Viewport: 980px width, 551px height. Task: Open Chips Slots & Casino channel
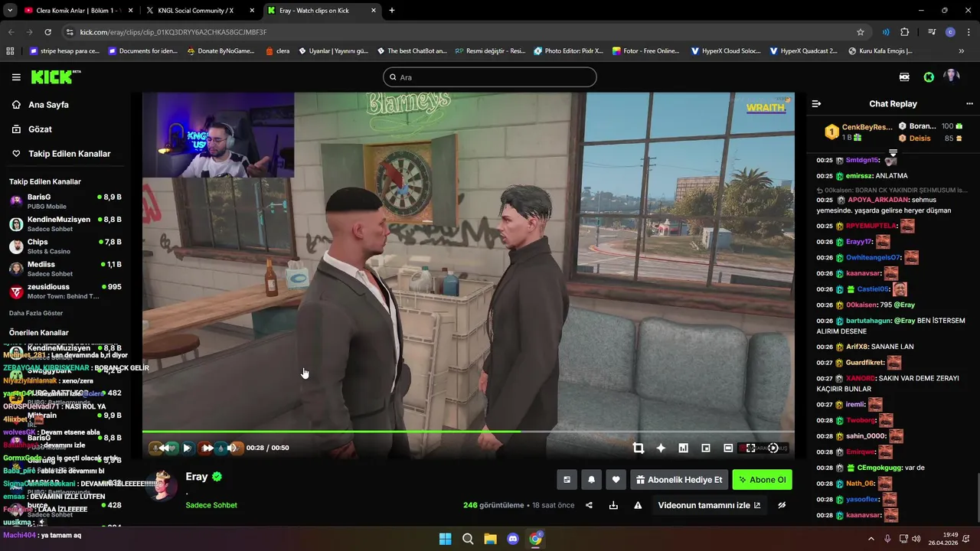pos(65,246)
